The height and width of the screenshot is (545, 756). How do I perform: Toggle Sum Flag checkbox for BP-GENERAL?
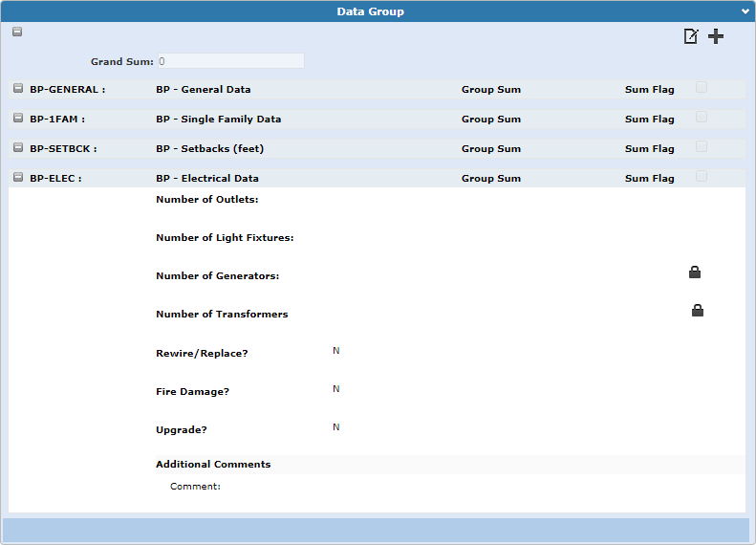coord(702,87)
